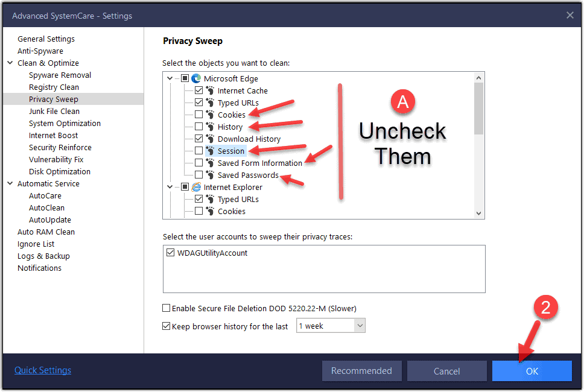Select General Settings in the sidebar

click(x=46, y=39)
